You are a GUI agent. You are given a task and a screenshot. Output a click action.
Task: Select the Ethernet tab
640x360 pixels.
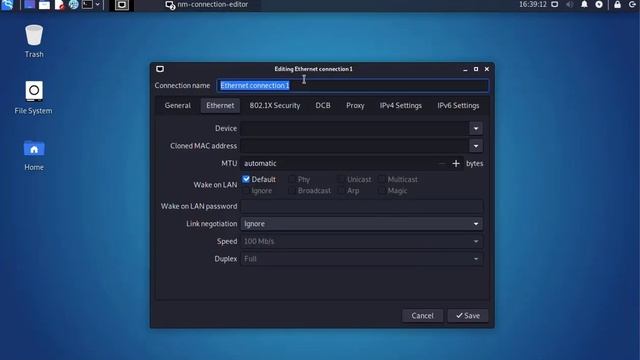[220, 105]
